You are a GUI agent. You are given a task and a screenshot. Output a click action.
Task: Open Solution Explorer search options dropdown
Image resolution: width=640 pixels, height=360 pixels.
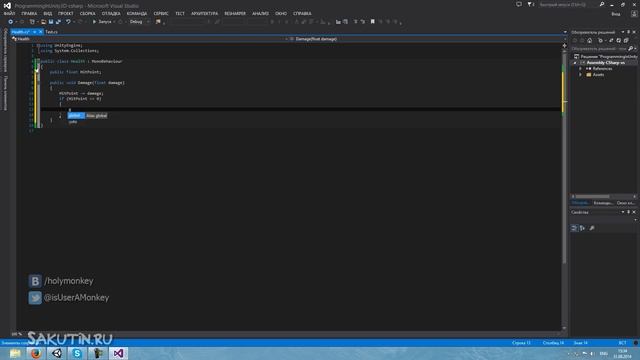coord(635,49)
